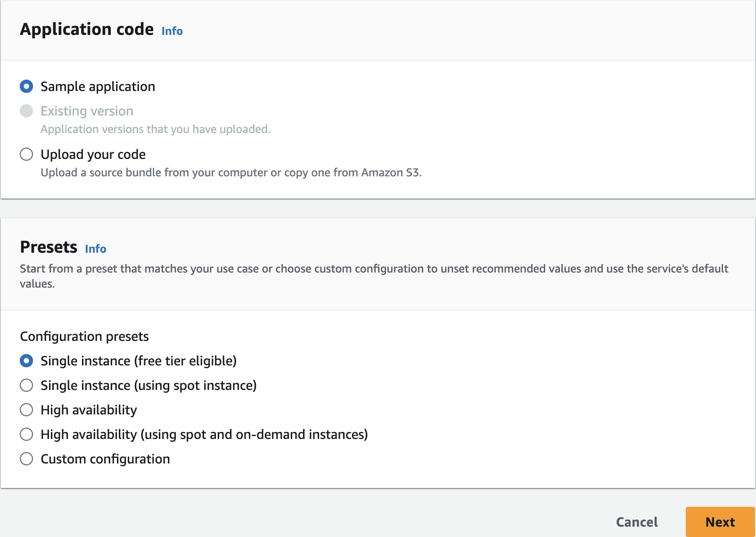The image size is (756, 537).
Task: Select the Sample application radio button
Action: click(x=26, y=86)
